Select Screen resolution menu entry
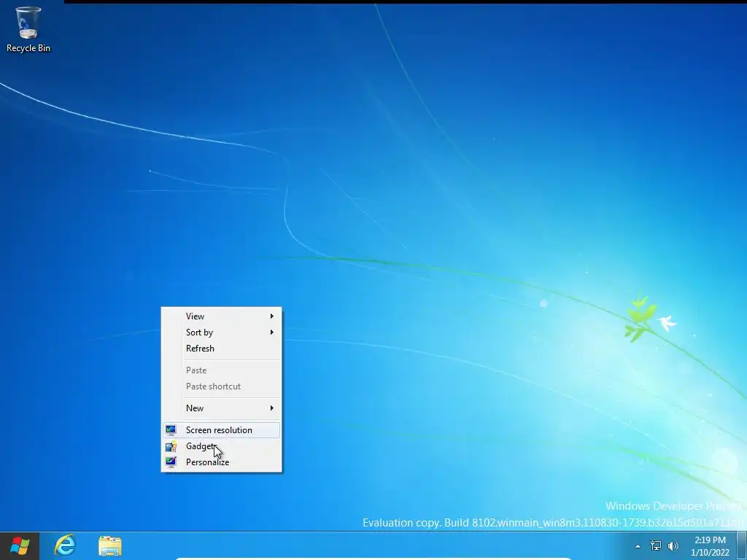The width and height of the screenshot is (747, 560). [x=222, y=430]
